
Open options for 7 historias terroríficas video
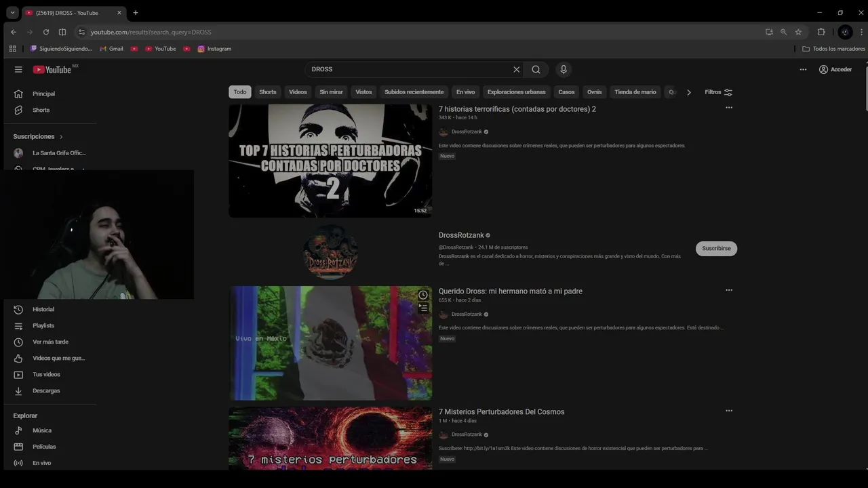click(x=729, y=108)
